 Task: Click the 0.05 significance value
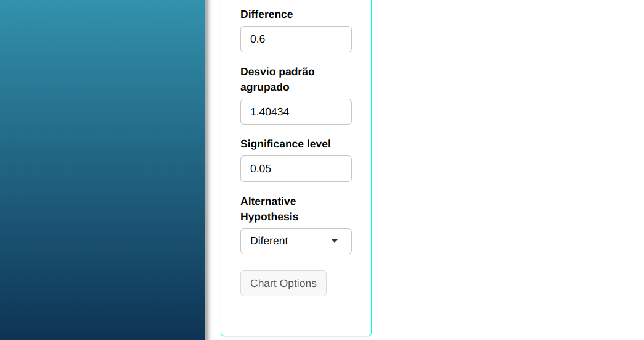pyautogui.click(x=261, y=169)
